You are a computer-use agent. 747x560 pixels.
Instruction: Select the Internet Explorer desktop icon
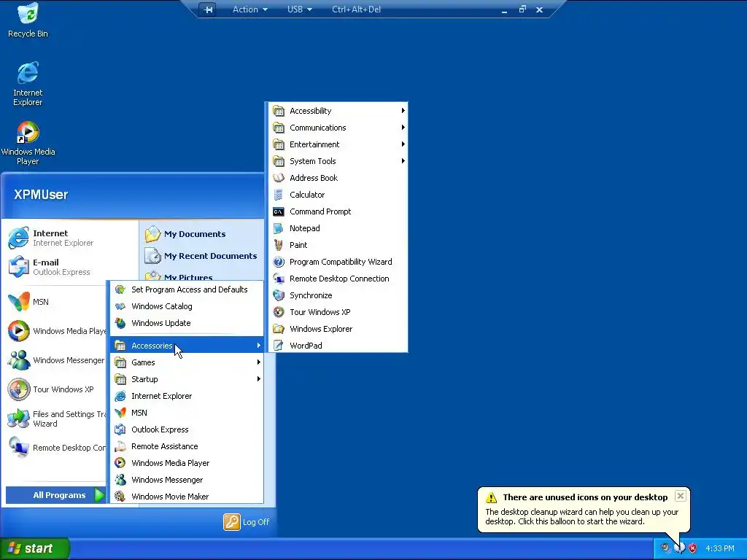(28, 84)
